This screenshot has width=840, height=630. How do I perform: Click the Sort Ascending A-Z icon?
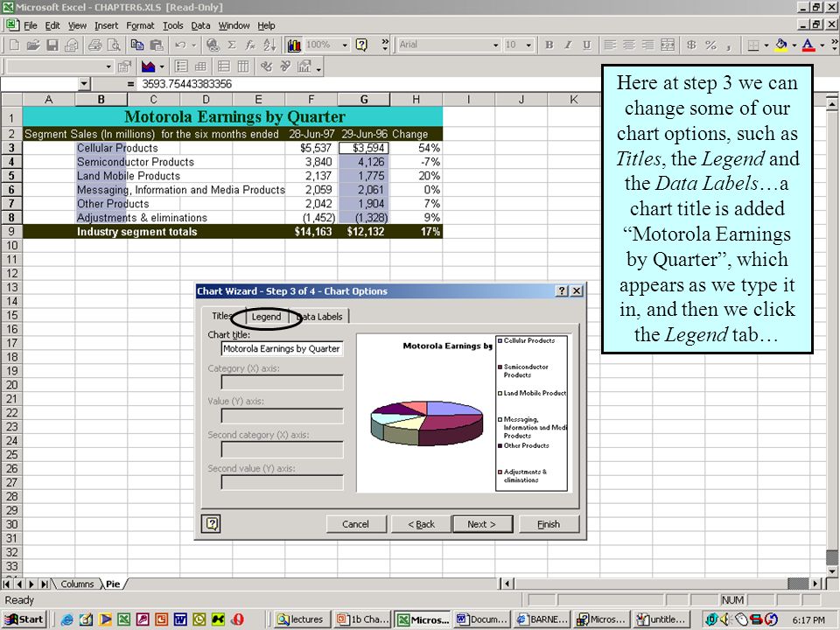(269, 45)
